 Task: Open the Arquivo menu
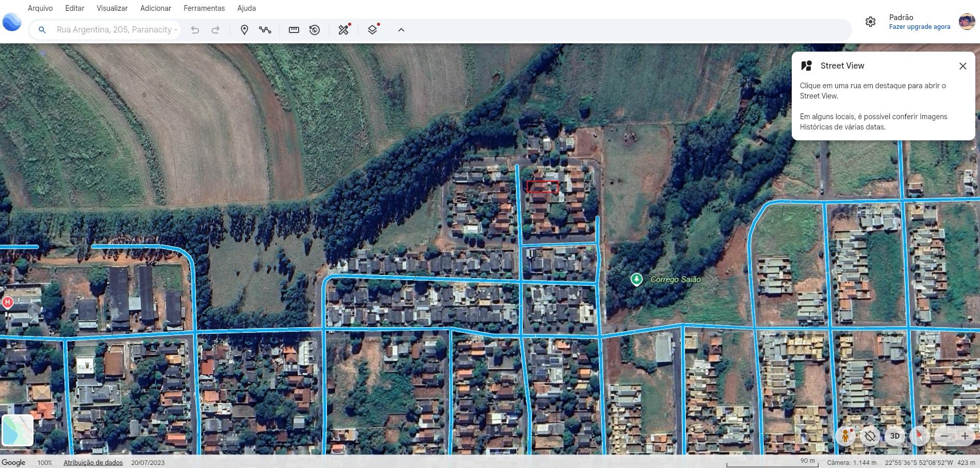click(40, 8)
